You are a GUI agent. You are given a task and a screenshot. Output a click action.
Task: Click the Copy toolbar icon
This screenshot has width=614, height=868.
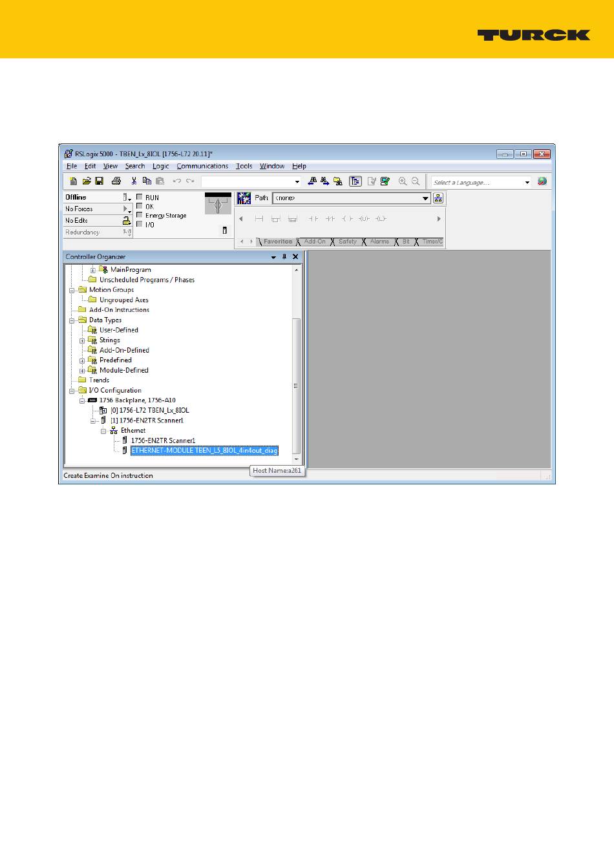click(147, 181)
